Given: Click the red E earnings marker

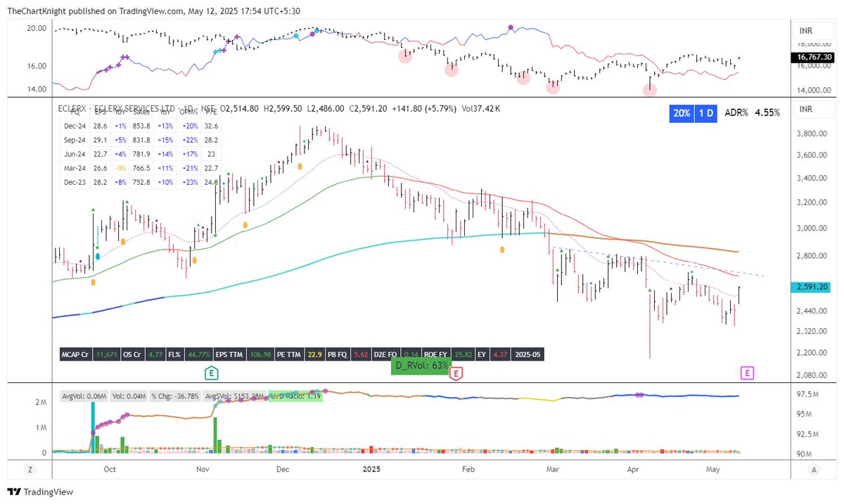Looking at the screenshot, I should coord(456,373).
